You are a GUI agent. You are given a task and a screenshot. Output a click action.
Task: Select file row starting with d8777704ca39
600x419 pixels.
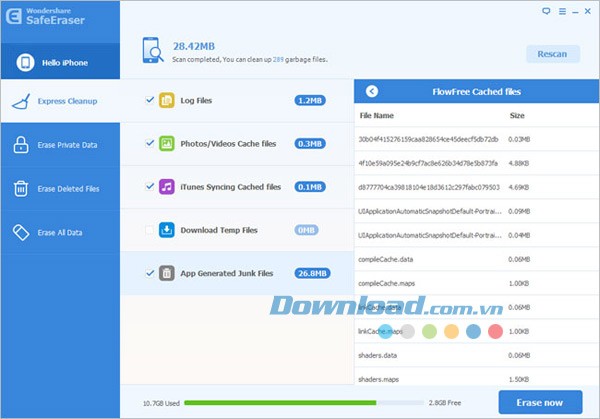click(x=476, y=187)
